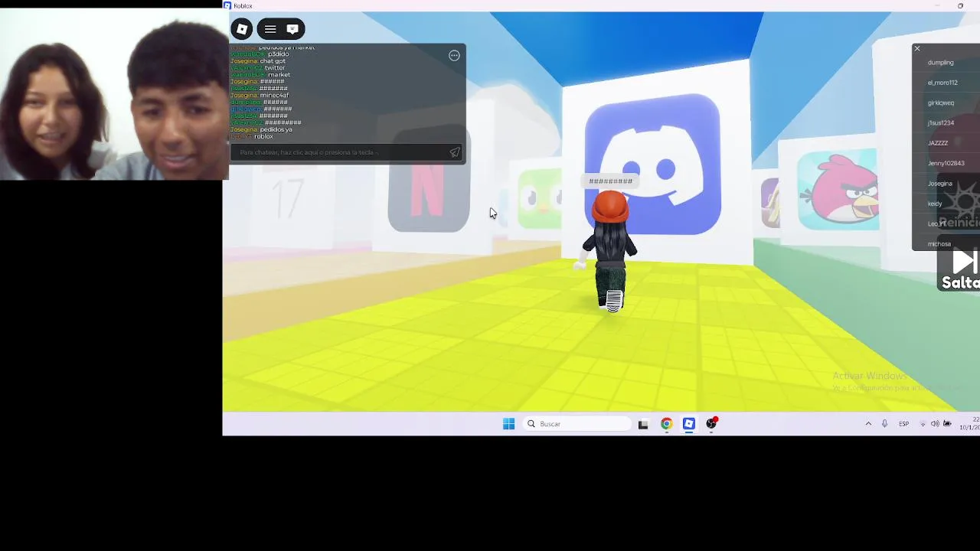Open OBS Studio from the taskbar

point(711,424)
